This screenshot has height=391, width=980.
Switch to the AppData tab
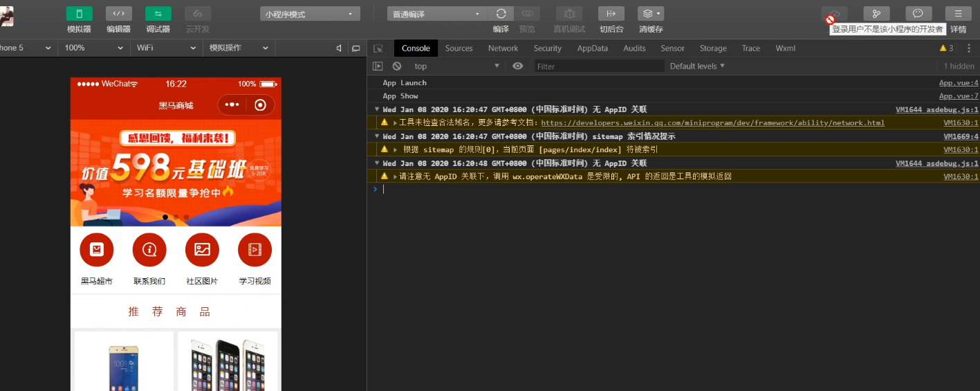[x=593, y=48]
